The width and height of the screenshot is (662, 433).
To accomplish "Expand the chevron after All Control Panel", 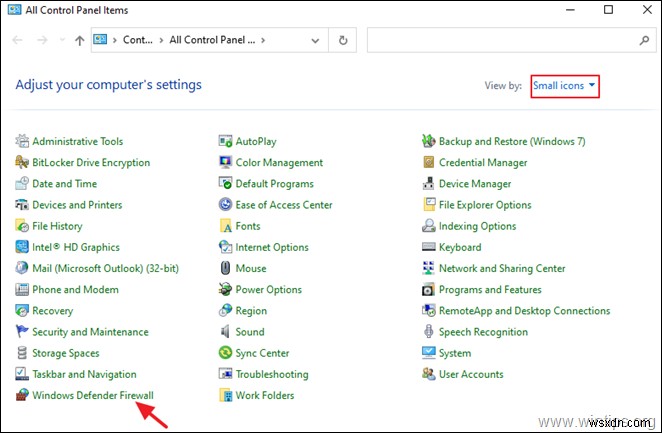I will click(x=263, y=41).
